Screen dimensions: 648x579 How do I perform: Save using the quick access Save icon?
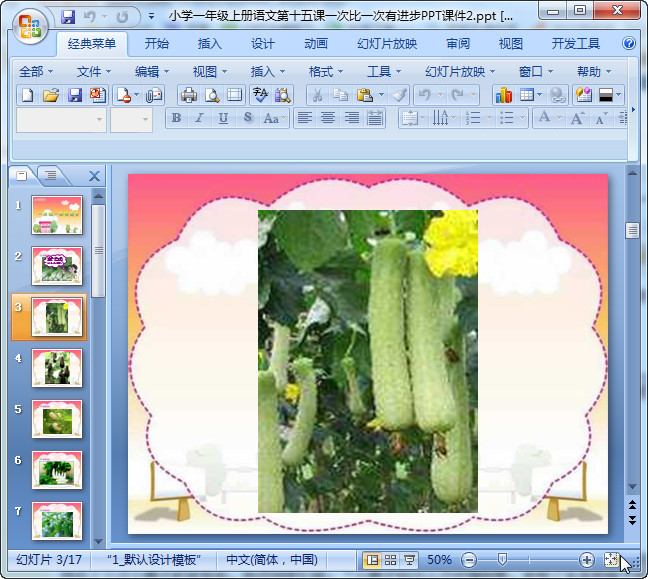pos(68,17)
